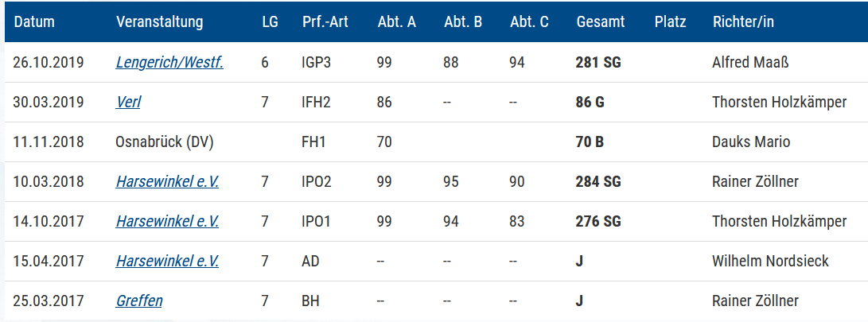Open the Lengerich/Westf. event link
The height and width of the screenshot is (322, 868).
click(169, 63)
